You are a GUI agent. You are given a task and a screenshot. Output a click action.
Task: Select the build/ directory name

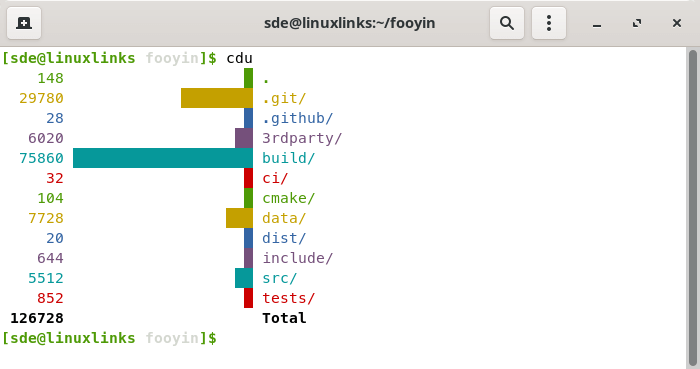tap(288, 158)
